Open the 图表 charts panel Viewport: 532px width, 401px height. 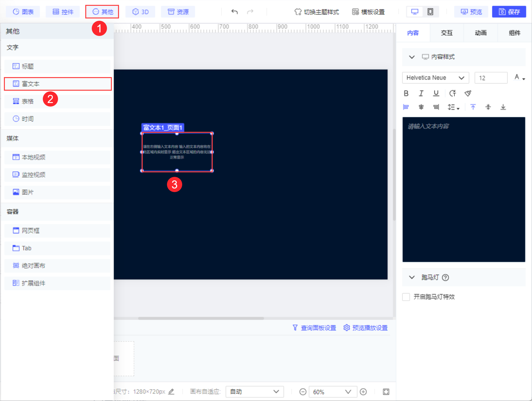23,12
